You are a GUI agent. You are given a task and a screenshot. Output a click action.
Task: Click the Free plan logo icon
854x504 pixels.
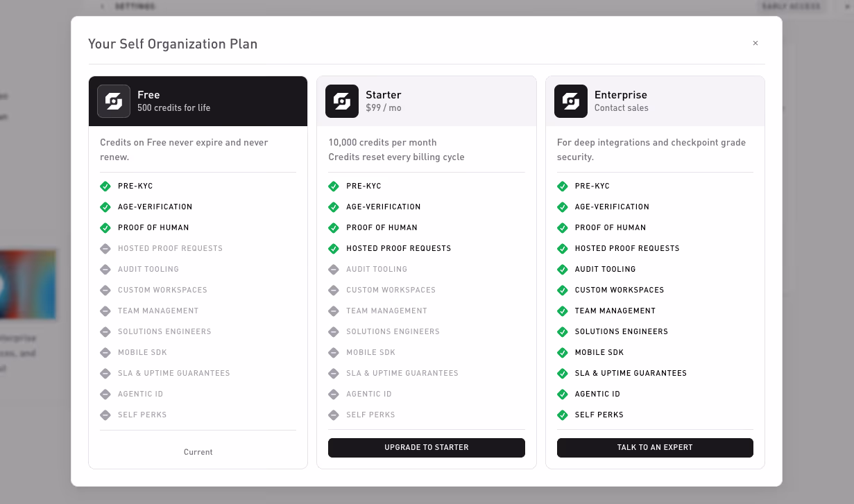(x=114, y=101)
